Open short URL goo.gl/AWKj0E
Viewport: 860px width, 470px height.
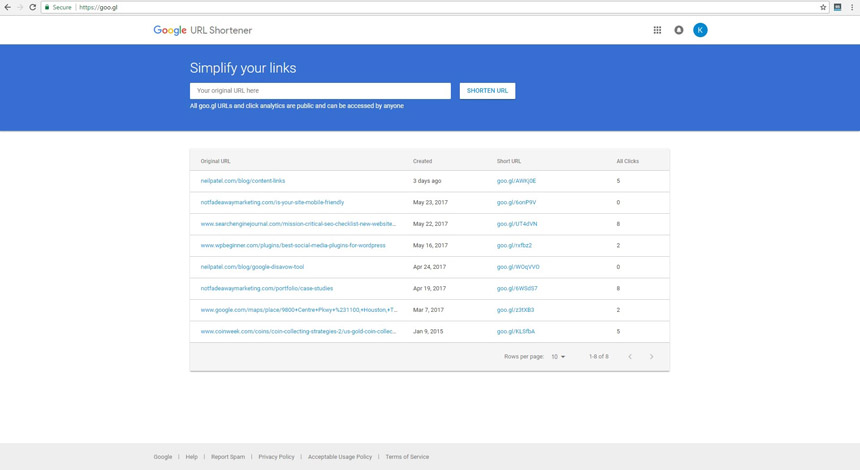[516, 181]
